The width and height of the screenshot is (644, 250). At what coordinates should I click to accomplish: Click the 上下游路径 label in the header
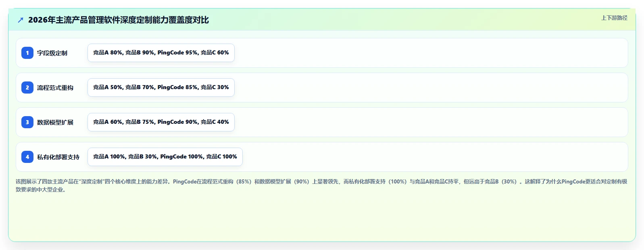[x=614, y=18]
